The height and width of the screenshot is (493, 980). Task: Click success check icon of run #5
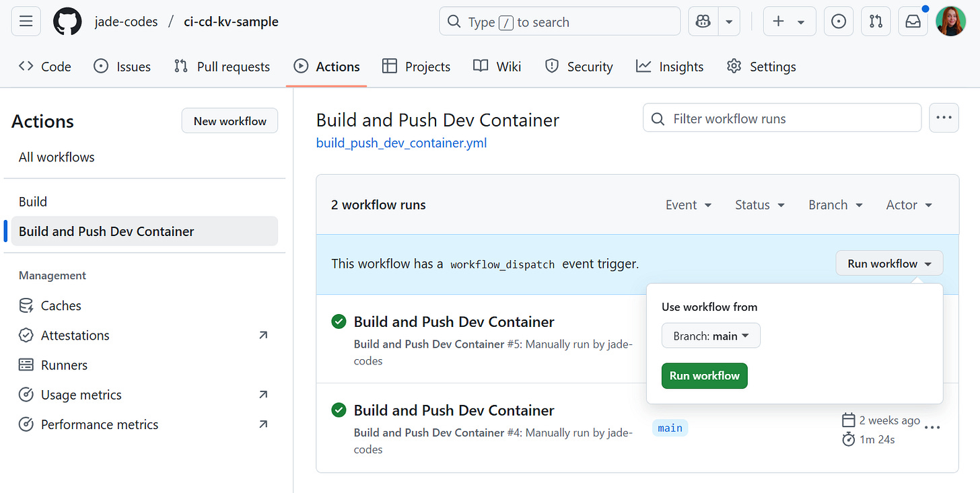tap(339, 321)
